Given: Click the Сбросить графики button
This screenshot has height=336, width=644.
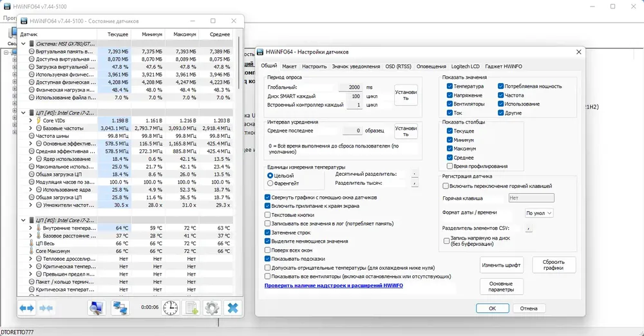Looking at the screenshot, I should pos(553,265).
